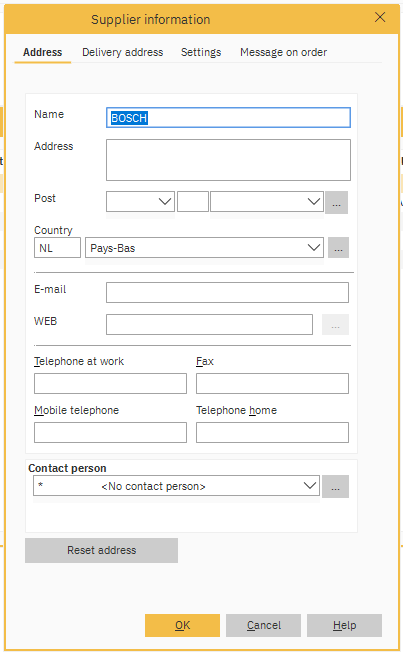Open Help for this dialog
This screenshot has height=653, width=403.
point(344,625)
